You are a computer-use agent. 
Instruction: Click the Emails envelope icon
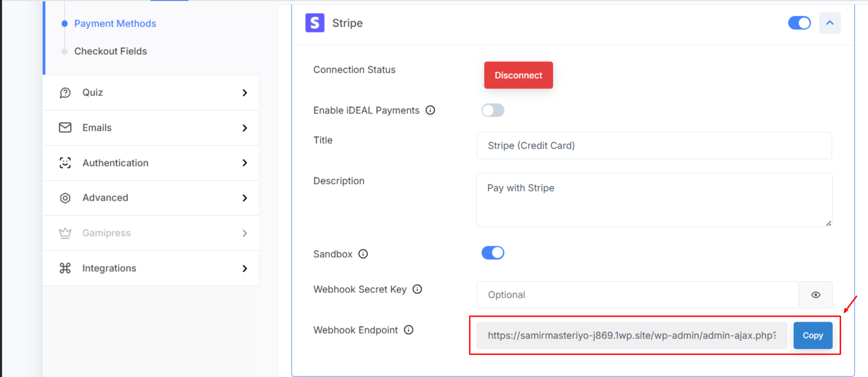click(65, 127)
